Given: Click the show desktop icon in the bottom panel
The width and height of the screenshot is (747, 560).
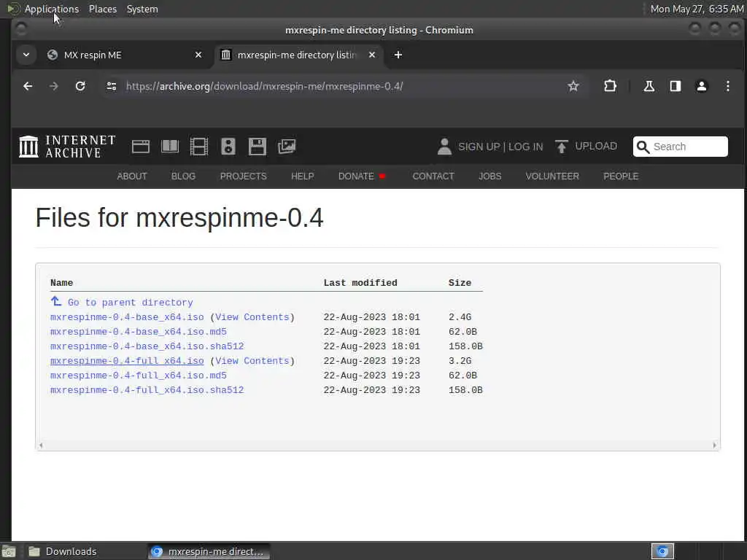Looking at the screenshot, I should (x=9, y=551).
